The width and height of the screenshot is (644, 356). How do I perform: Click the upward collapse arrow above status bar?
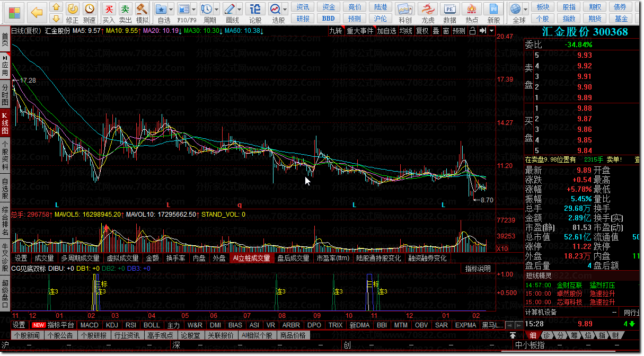click(x=513, y=335)
